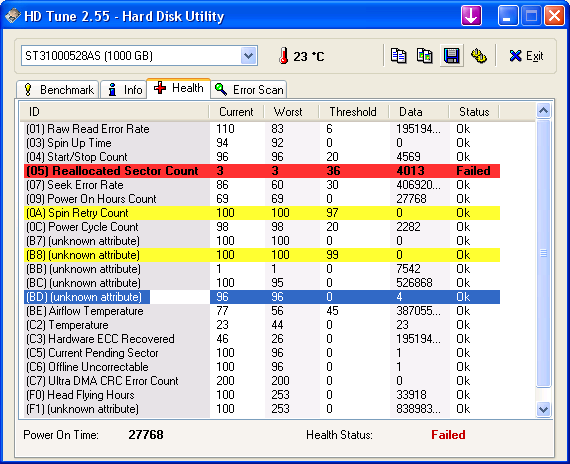Switch to the Benchmark tab
This screenshot has height=464, width=570.
pyautogui.click(x=57, y=89)
